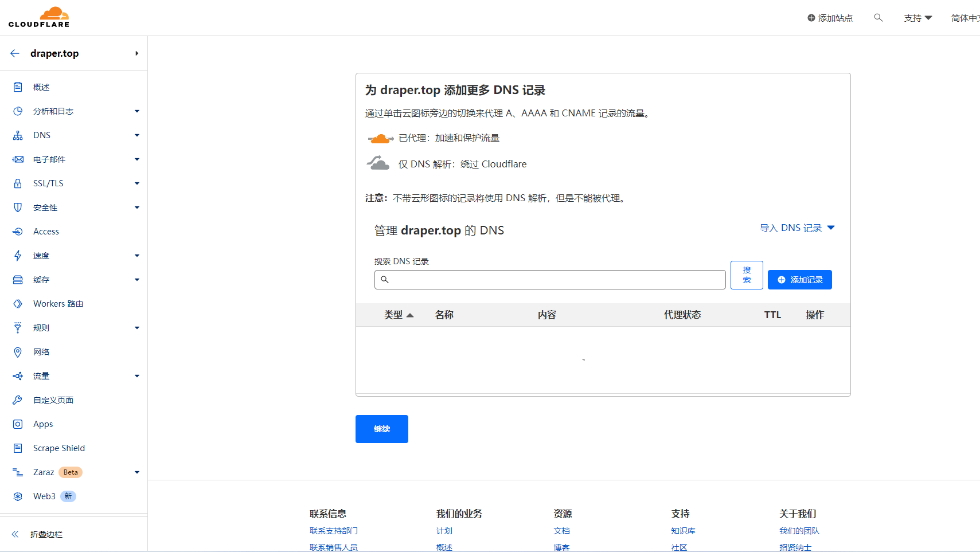Click the Scrape Shield sidebar icon
This screenshot has height=552, width=980.
[x=18, y=448]
